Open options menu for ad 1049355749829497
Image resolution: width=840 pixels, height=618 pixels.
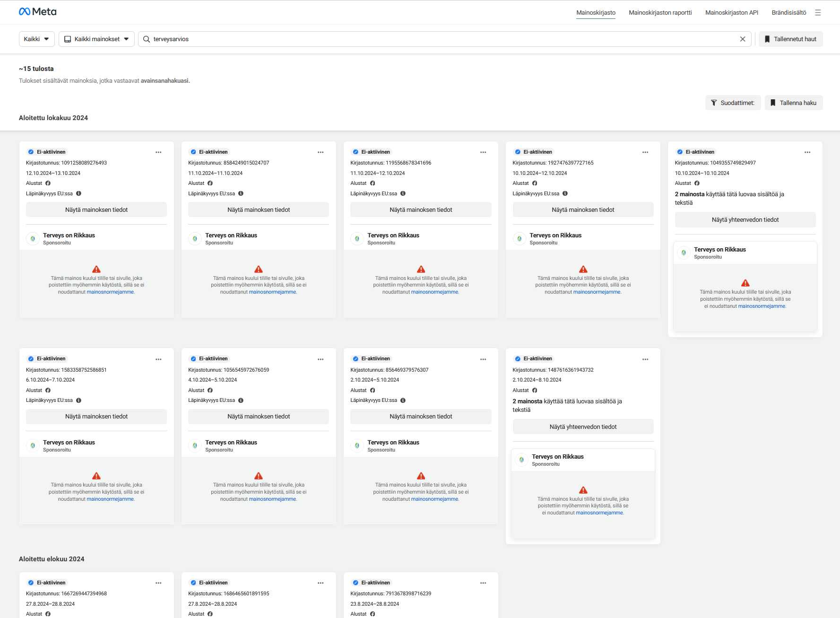tap(807, 152)
